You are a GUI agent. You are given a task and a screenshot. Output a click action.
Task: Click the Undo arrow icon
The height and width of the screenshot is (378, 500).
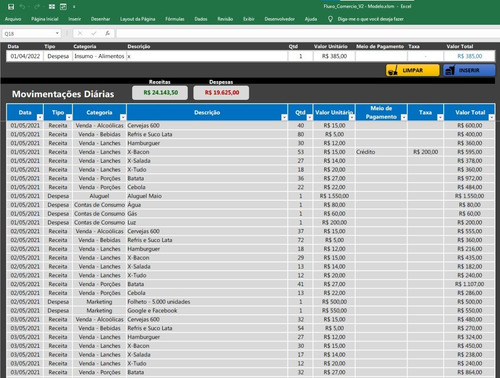coord(22,7)
